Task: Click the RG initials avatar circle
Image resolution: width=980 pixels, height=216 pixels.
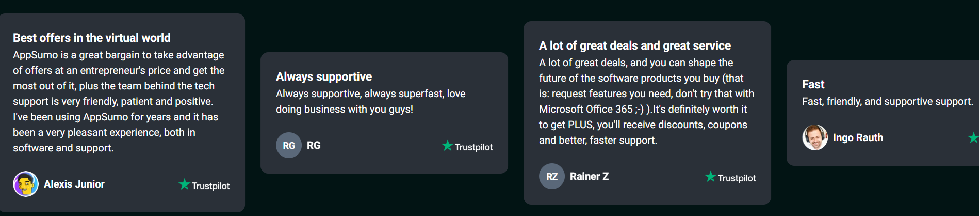Action: coord(289,145)
